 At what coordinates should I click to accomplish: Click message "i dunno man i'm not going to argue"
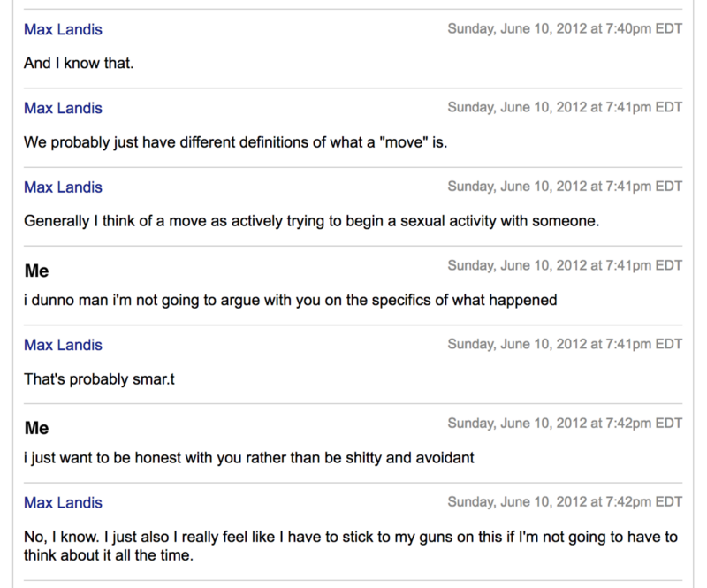[x=291, y=300]
